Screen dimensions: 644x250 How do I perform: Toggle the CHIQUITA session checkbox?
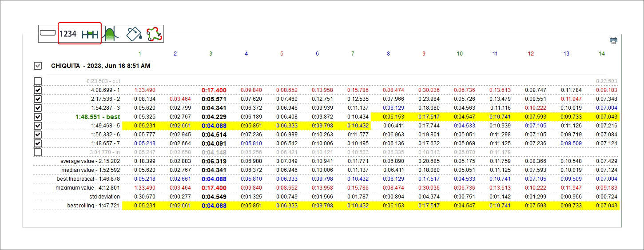pos(38,66)
